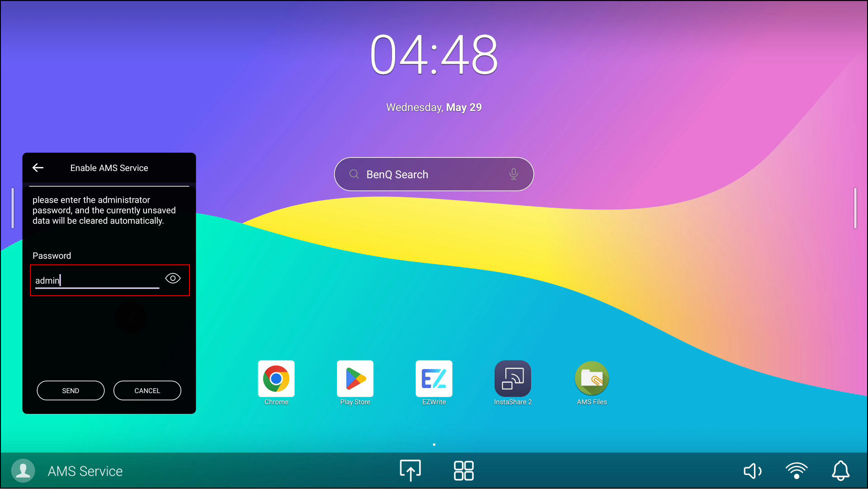868x489 pixels.
Task: Expand the left side toolbar handle
Action: pyautogui.click(x=13, y=208)
